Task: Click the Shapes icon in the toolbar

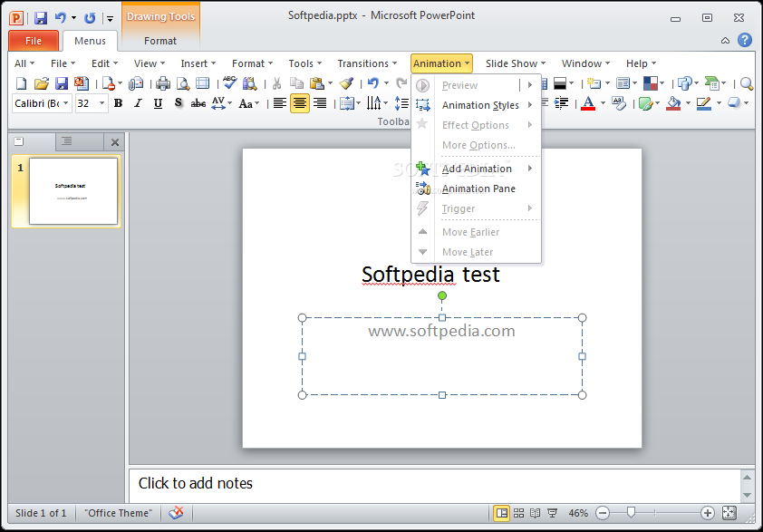Action: (x=684, y=83)
